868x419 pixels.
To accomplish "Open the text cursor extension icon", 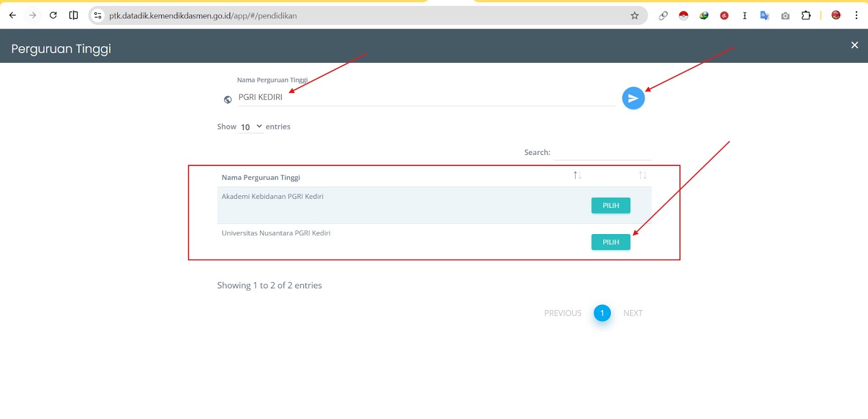I will pyautogui.click(x=745, y=16).
